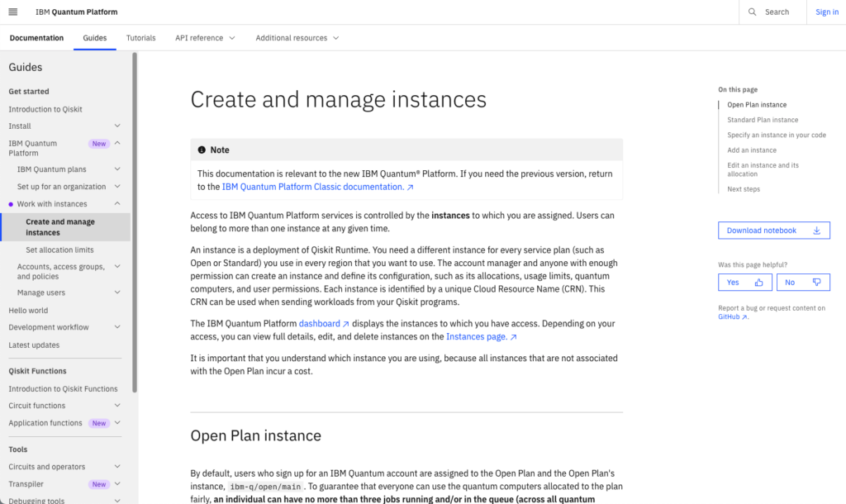846x504 pixels.
Task: Switch to the Guides tab
Action: (95, 38)
